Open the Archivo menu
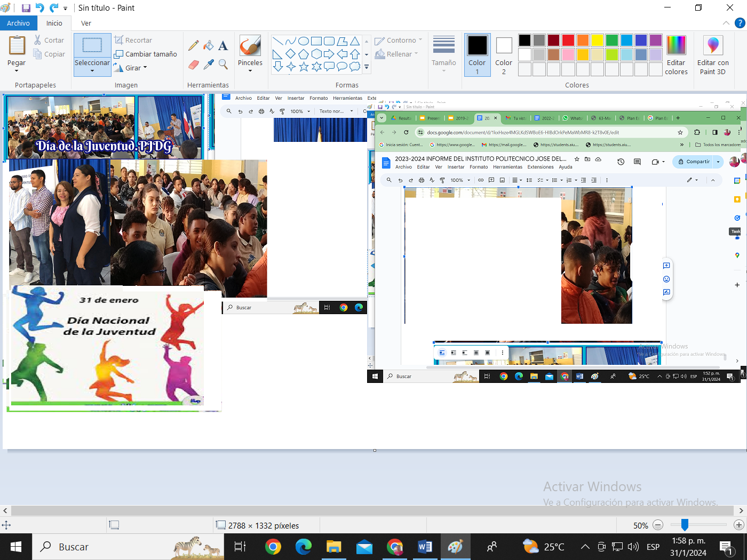The width and height of the screenshot is (747, 560). [x=19, y=23]
